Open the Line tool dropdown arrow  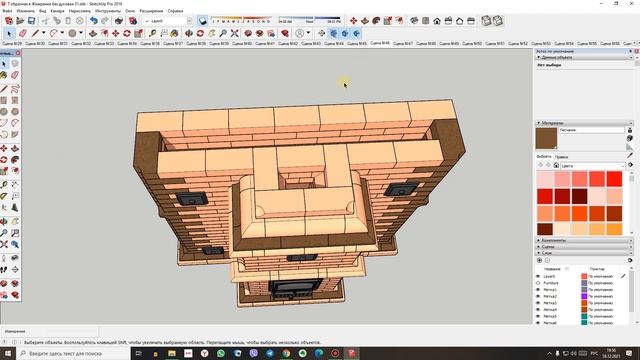coord(43,33)
